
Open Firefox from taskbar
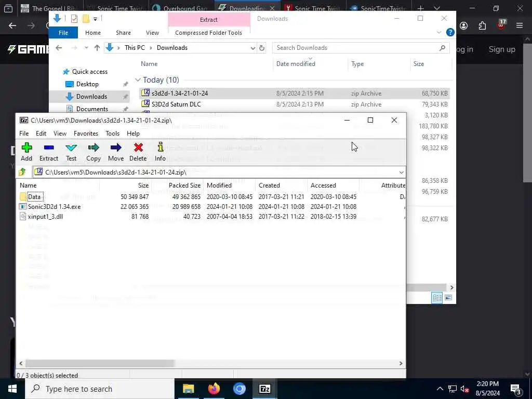[x=214, y=389]
